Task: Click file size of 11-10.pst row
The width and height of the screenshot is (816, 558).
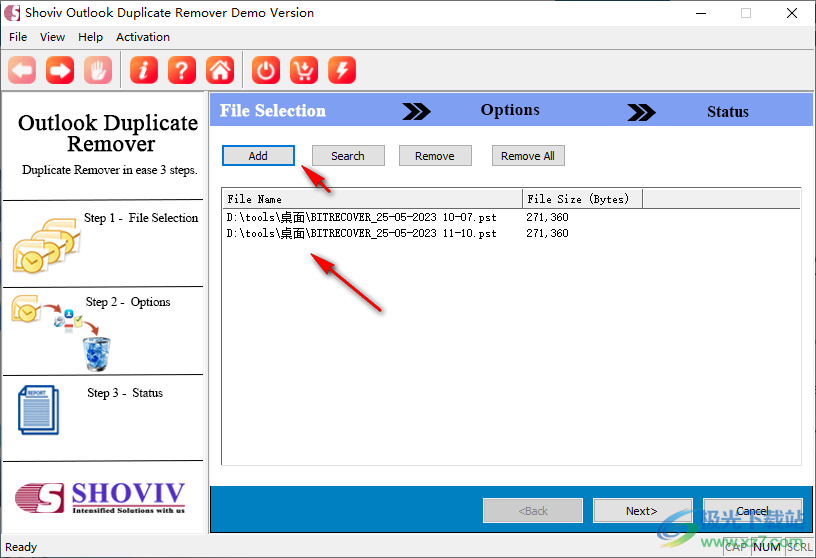Action: tap(547, 233)
